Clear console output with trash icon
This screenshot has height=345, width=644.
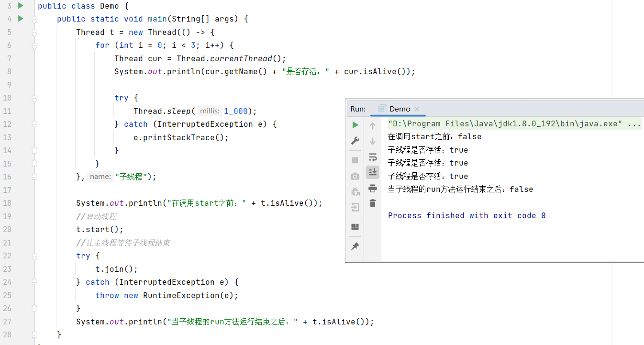pos(373,203)
